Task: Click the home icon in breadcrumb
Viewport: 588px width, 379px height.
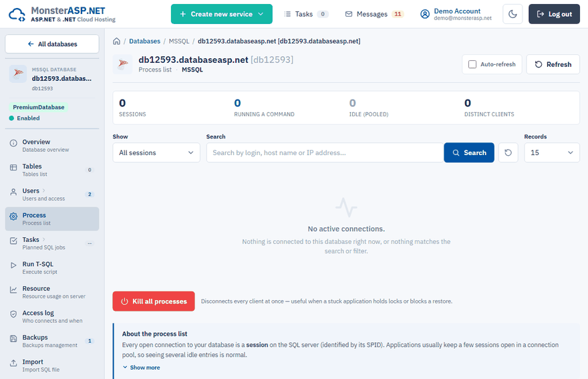Action: [117, 41]
